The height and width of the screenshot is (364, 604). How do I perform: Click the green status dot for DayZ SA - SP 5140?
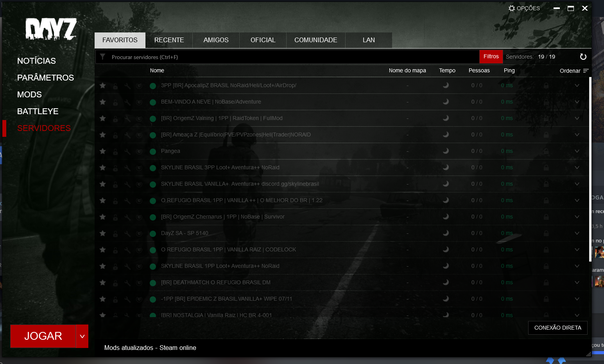pyautogui.click(x=153, y=233)
